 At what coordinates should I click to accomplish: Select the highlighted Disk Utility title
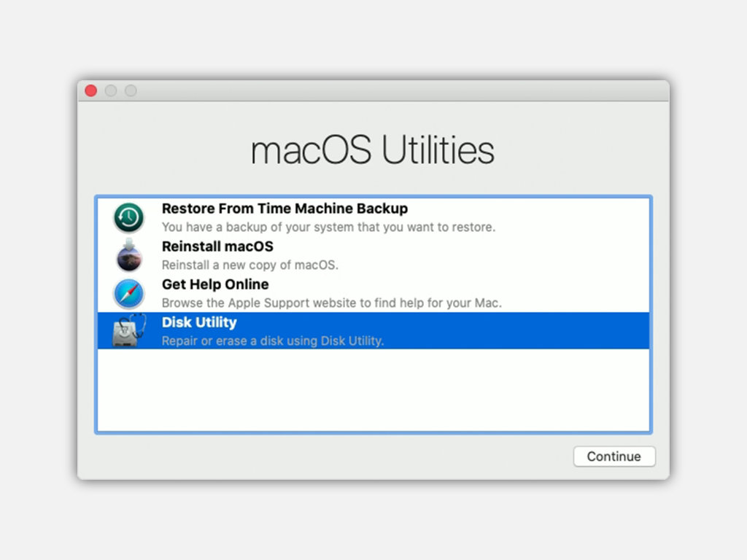click(199, 322)
